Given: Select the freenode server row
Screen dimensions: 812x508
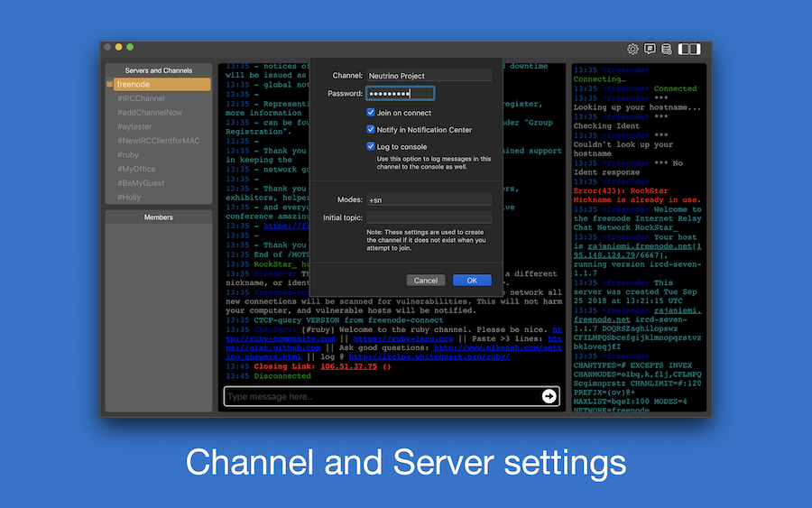Looking at the screenshot, I should 161,84.
